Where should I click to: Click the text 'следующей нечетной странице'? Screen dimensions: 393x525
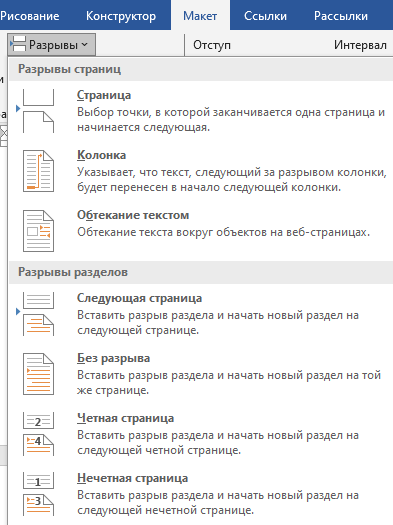[x=164, y=510]
